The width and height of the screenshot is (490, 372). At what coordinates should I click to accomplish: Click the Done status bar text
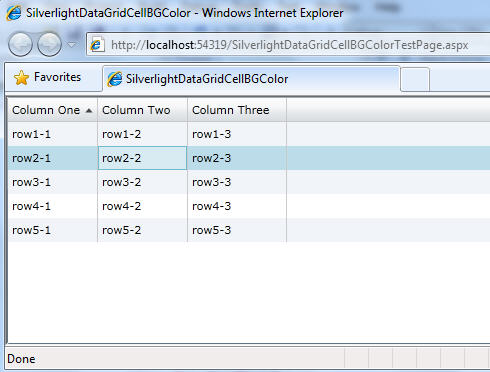click(x=21, y=359)
